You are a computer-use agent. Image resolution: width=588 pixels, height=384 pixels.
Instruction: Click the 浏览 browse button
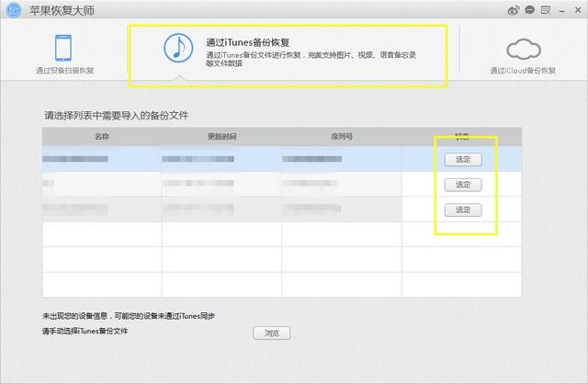coord(272,333)
